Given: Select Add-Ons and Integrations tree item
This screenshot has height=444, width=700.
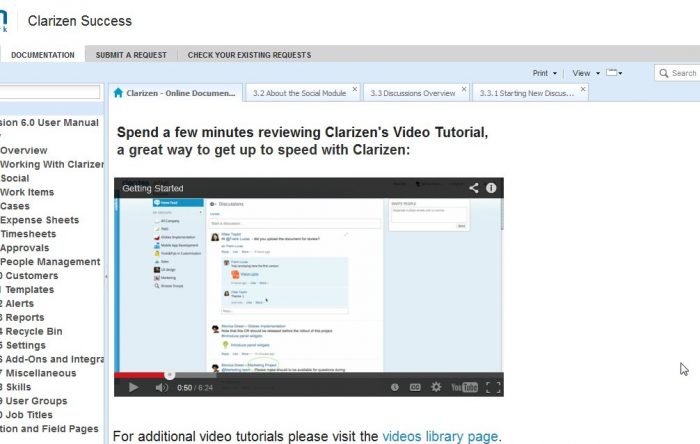Looking at the screenshot, I should (54, 359).
